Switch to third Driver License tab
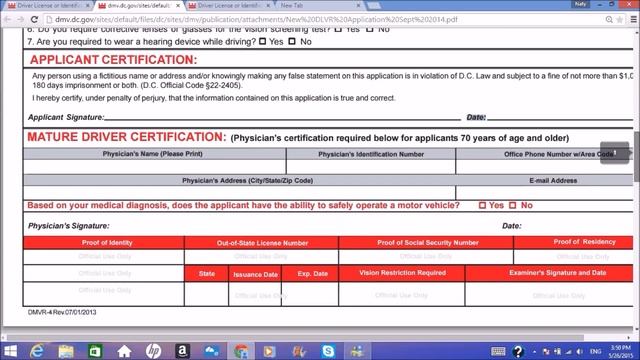This screenshot has width=640, height=360. [229, 6]
